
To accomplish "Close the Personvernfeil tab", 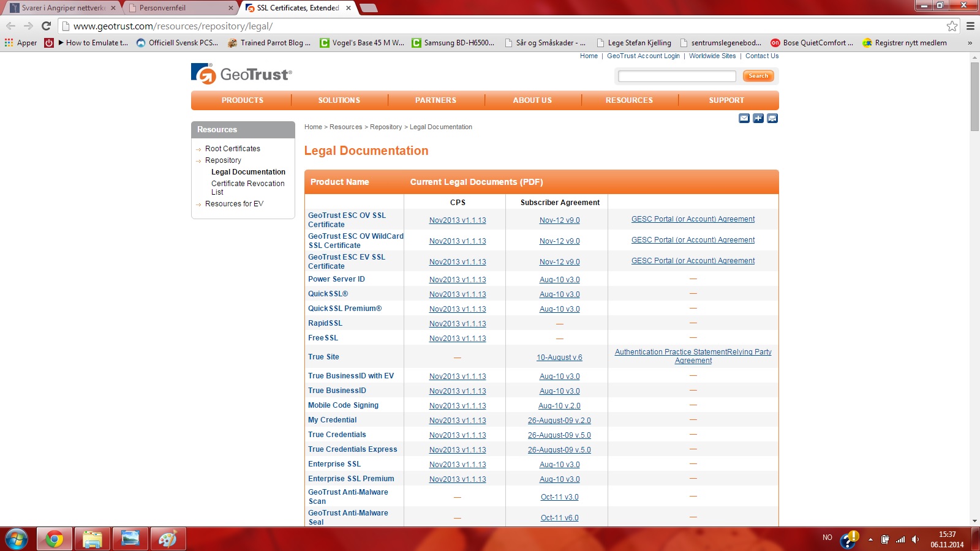I will pyautogui.click(x=231, y=8).
